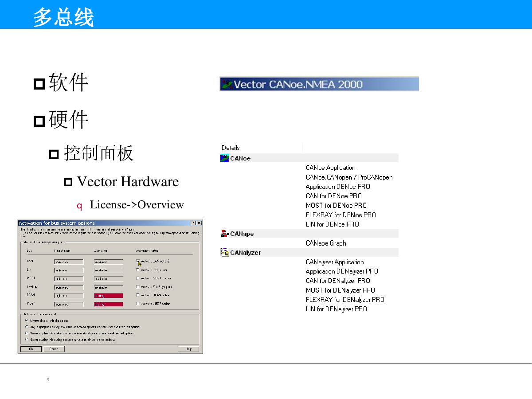Select 'Only display if activated options deviate' radio

[x=27, y=327]
